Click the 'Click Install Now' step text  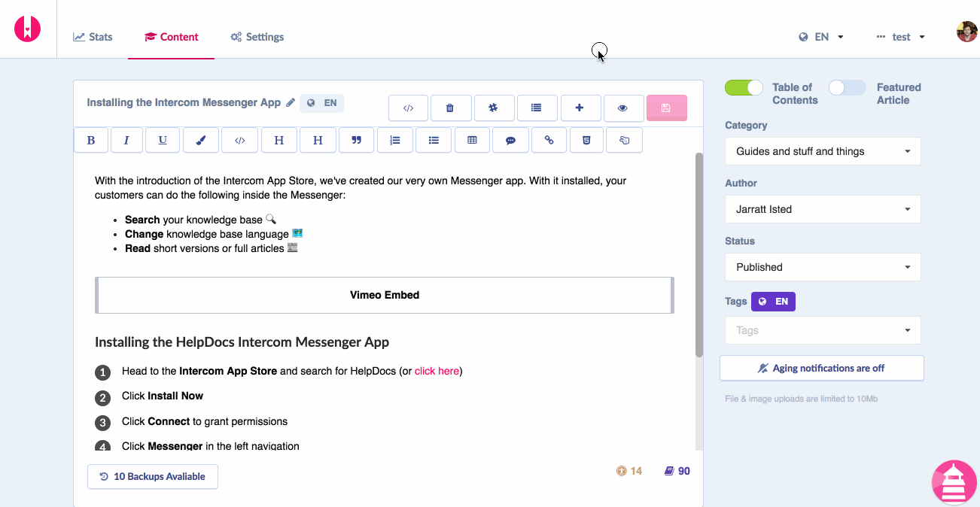[x=163, y=396]
